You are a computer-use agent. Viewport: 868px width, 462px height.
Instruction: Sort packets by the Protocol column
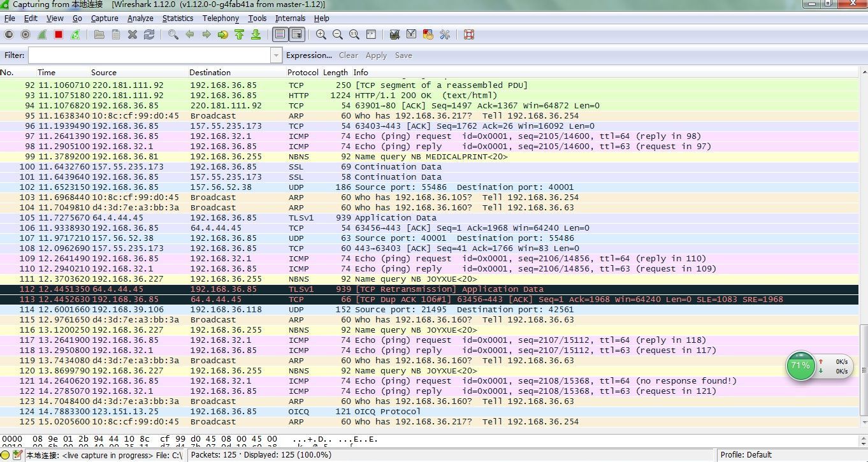(302, 73)
